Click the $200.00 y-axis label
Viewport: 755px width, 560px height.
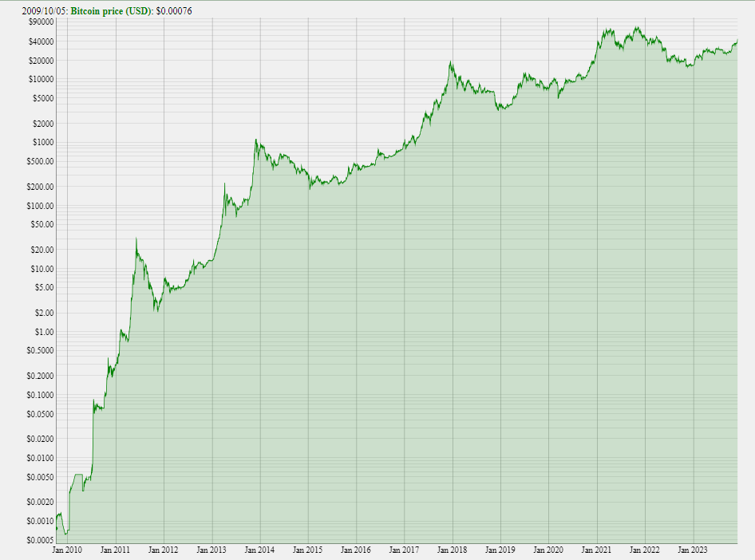[40, 187]
